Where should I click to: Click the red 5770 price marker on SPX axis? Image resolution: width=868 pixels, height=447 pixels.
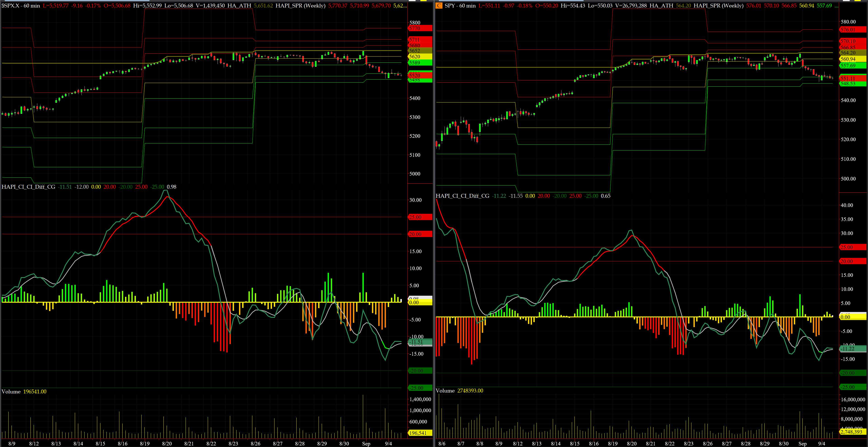coord(420,28)
